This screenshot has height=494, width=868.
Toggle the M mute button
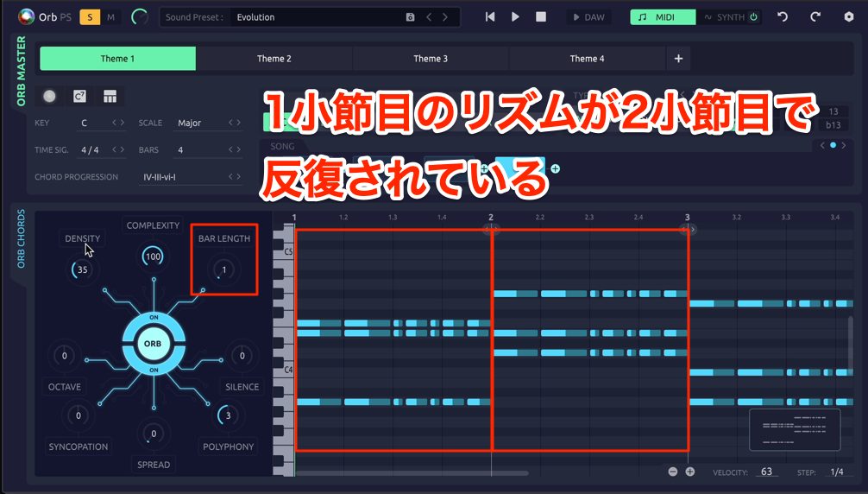pyautogui.click(x=110, y=17)
